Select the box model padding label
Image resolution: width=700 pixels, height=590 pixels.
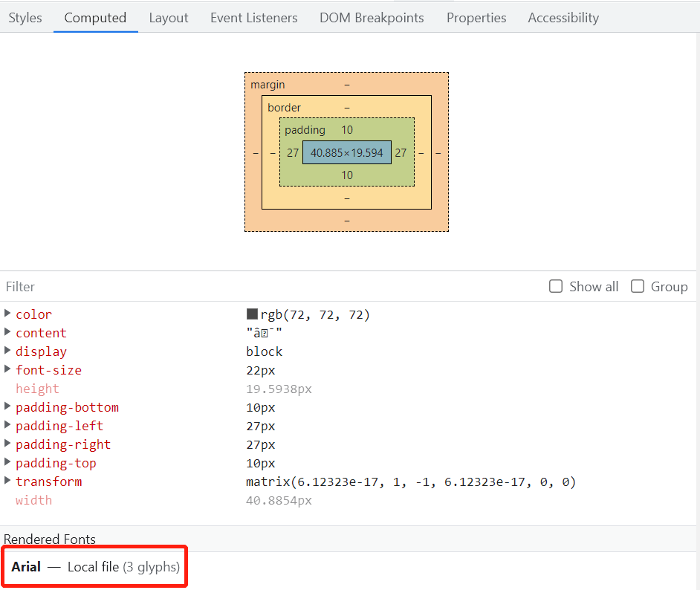click(305, 130)
